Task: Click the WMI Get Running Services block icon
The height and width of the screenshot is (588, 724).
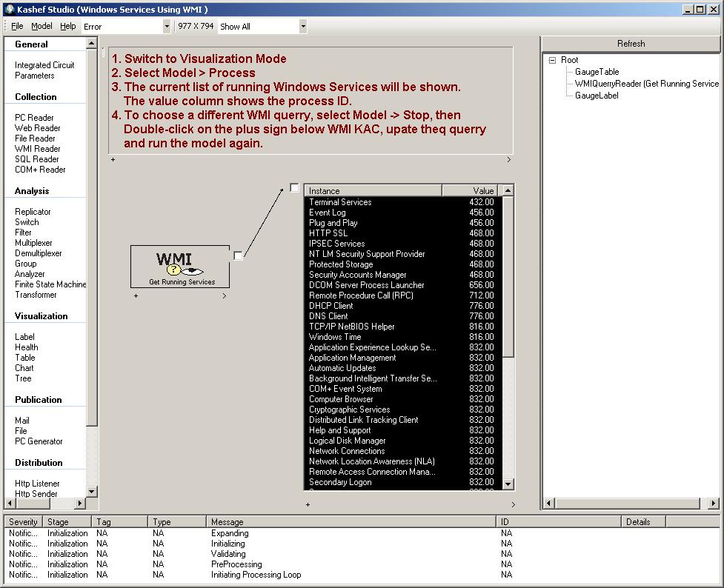Action: 179,266
